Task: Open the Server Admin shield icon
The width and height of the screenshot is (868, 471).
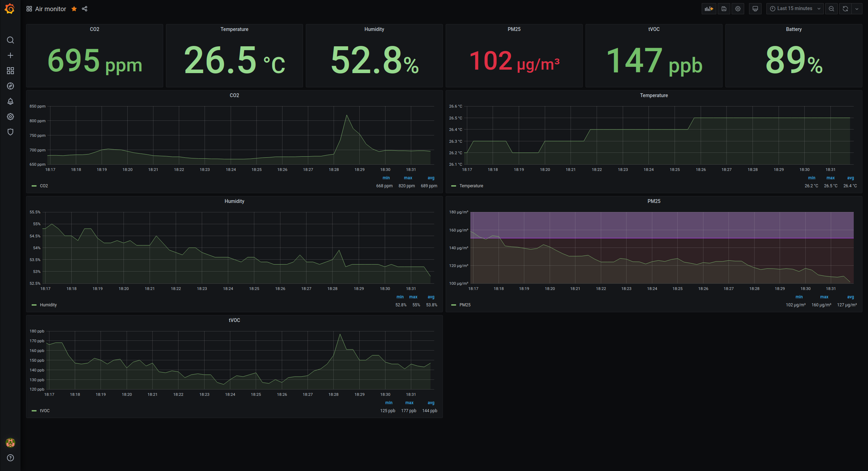Action: (10, 132)
